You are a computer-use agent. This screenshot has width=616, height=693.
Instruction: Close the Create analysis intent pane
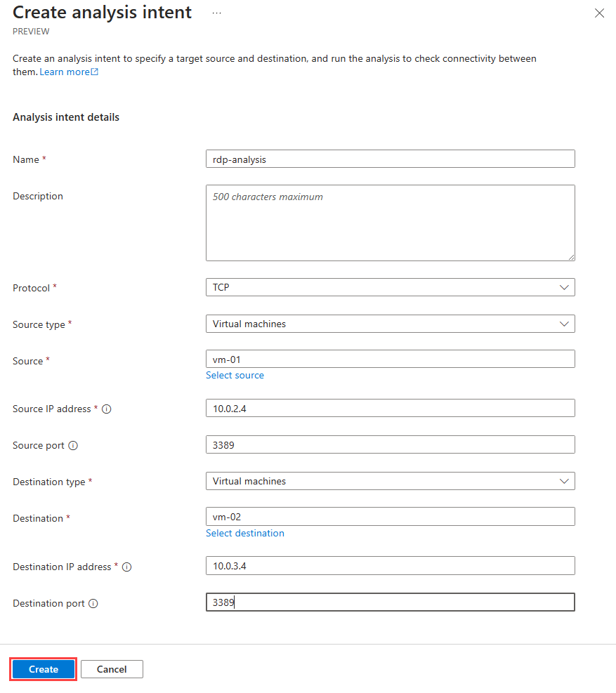pyautogui.click(x=599, y=13)
